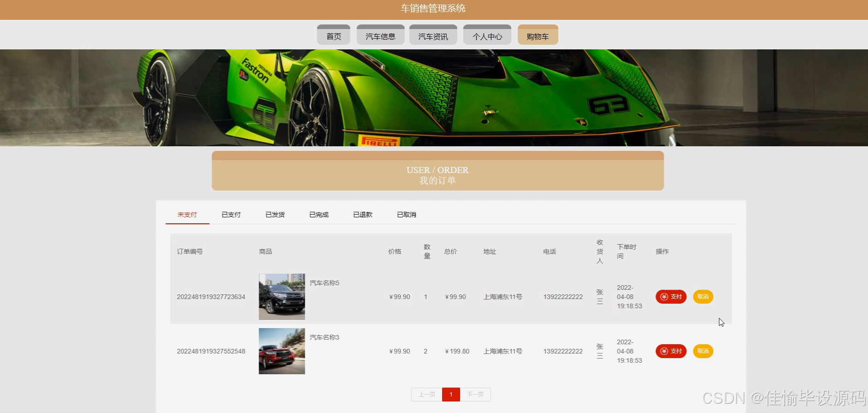The image size is (868, 413).
Task: Click the 总价 column header
Action: coord(450,251)
